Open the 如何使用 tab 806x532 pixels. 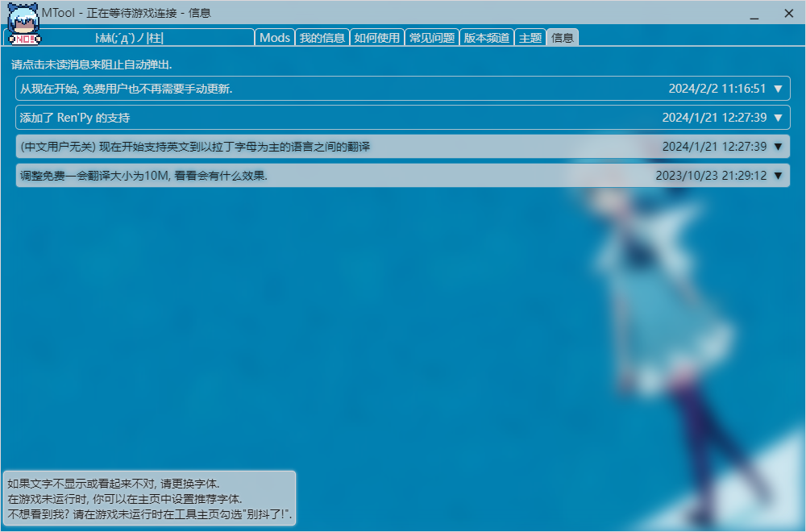376,38
